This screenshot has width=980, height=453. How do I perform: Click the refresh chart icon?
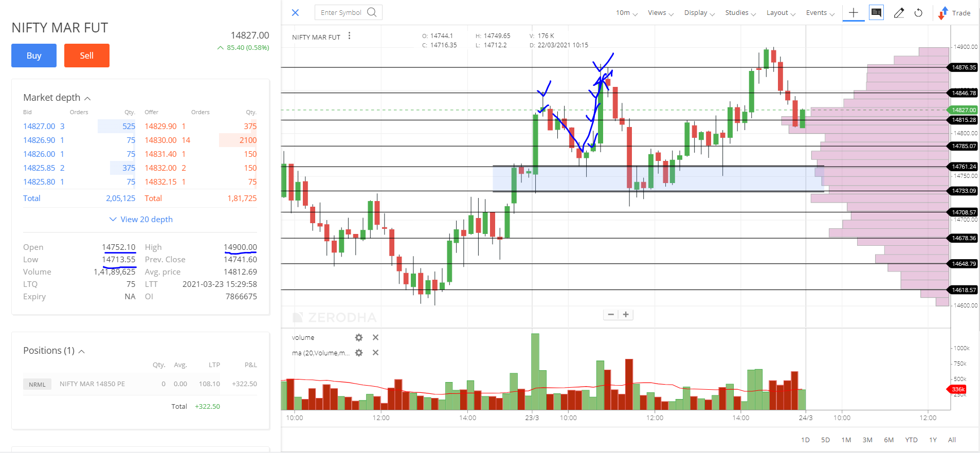coord(918,13)
